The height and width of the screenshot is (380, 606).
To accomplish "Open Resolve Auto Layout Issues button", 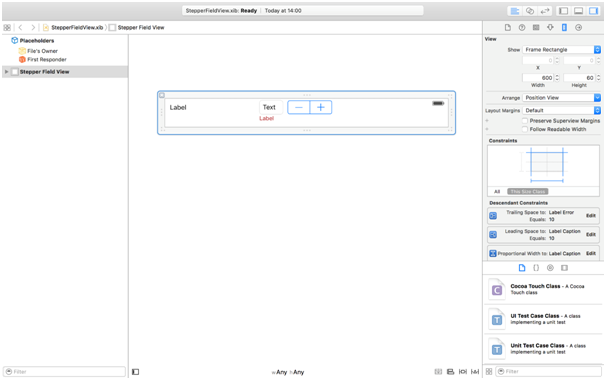I will point(475,372).
